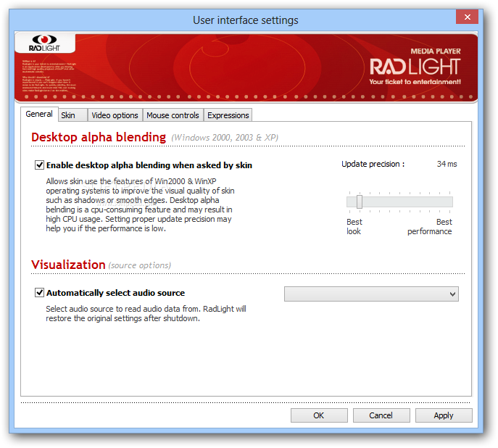Screen dimensions: 498x448
Task: Click the 'Update precision :' label
Action: click(x=373, y=164)
